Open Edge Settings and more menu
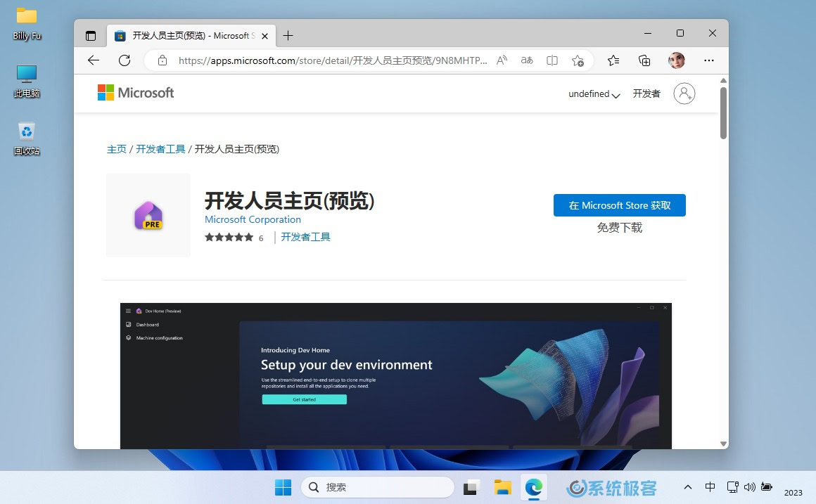 (709, 60)
